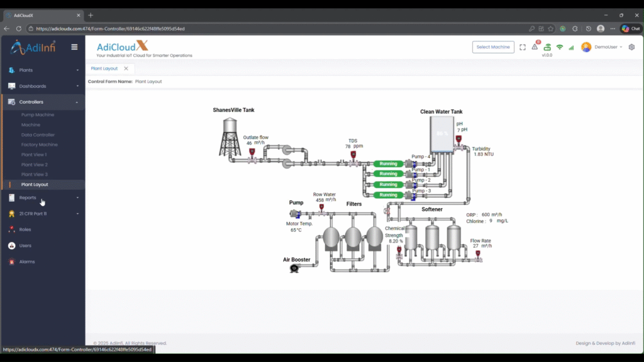
Task: Toggle the sidebar with the hamburger icon
Action: click(74, 47)
